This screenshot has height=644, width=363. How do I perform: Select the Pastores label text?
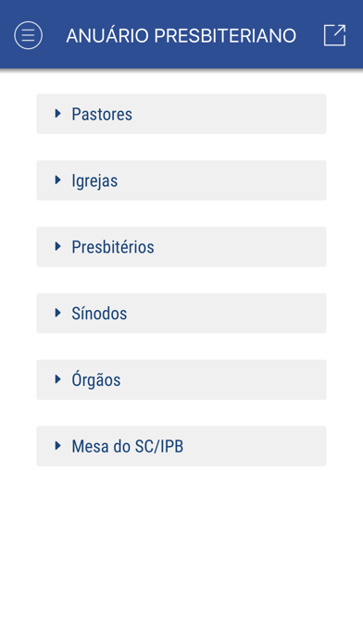pos(102,114)
